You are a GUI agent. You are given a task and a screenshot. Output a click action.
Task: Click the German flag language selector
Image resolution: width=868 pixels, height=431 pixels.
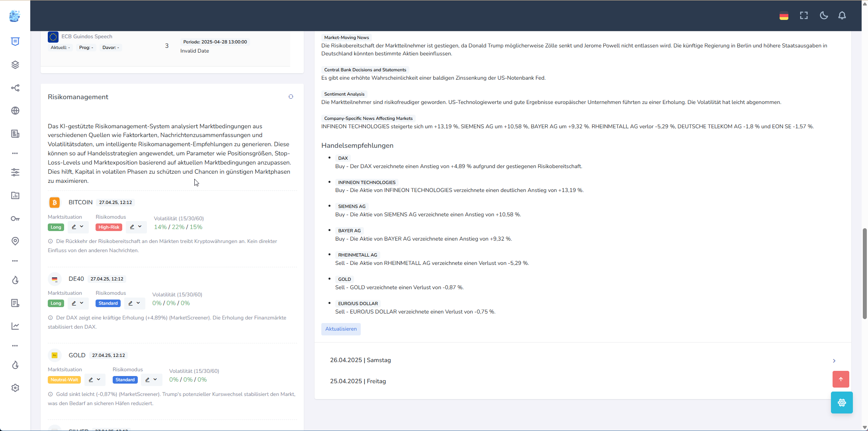(784, 16)
